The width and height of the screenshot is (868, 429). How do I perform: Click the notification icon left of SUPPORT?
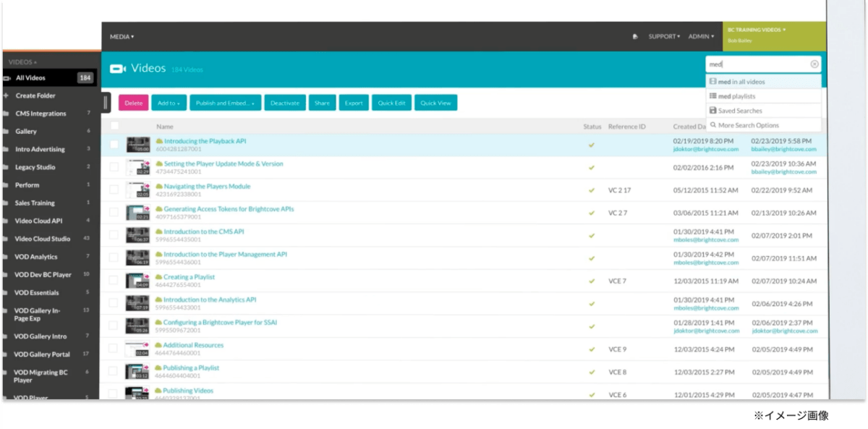pyautogui.click(x=635, y=36)
